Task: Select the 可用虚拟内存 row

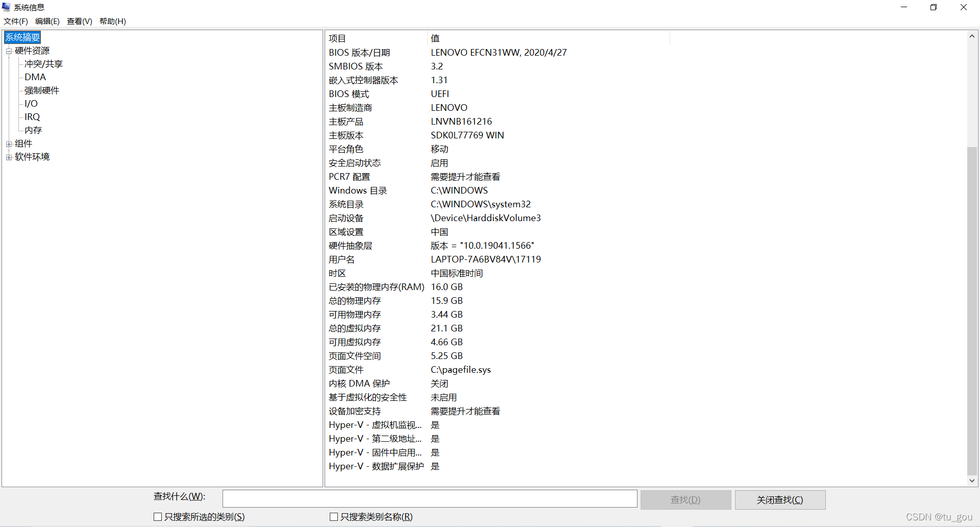Action: pyautogui.click(x=498, y=342)
